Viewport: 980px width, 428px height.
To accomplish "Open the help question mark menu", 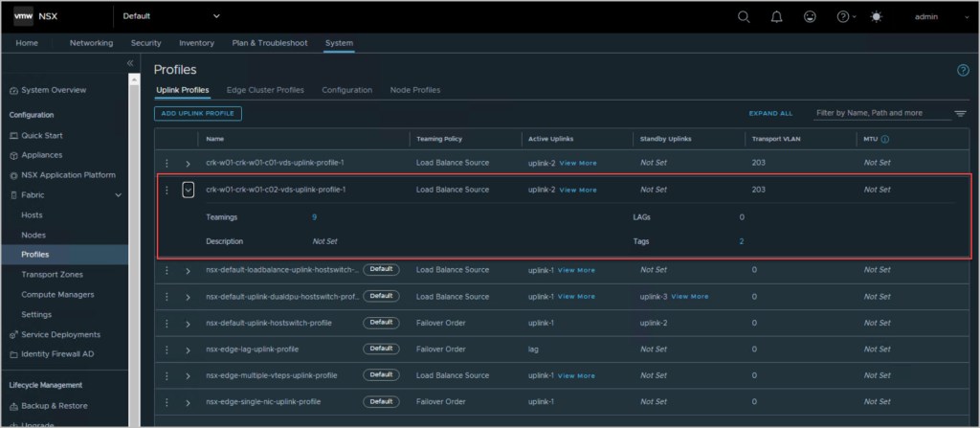I will click(842, 16).
